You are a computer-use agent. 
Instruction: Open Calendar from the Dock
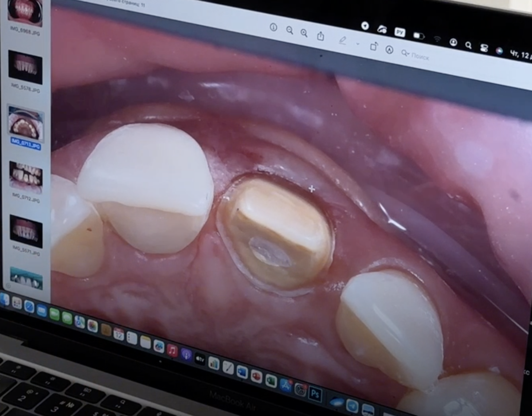[x=119, y=334]
